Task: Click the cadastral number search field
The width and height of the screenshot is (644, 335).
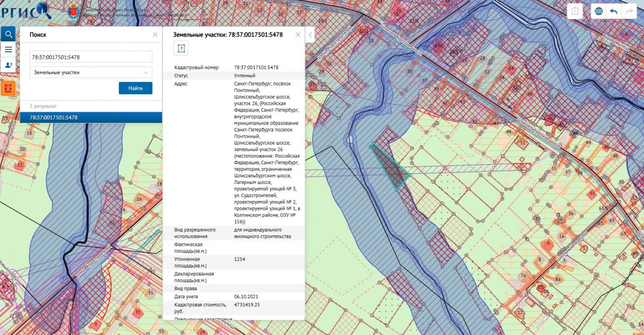Action: coord(91,57)
